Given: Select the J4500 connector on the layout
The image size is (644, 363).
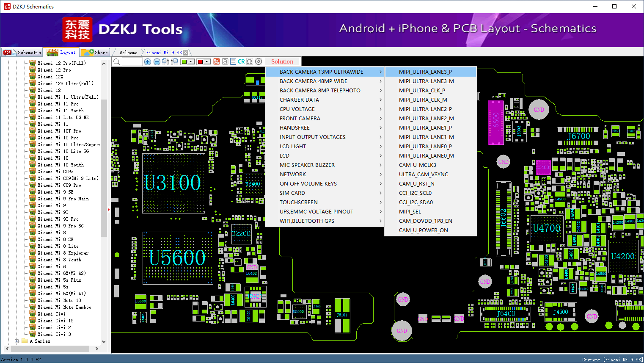Looking at the screenshot, I should [x=561, y=312].
